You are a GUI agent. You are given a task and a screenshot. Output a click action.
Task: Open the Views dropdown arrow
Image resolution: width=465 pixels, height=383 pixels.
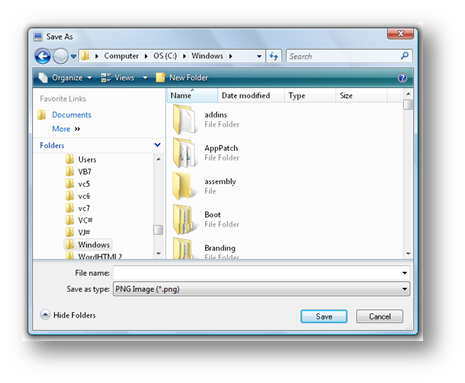(145, 78)
